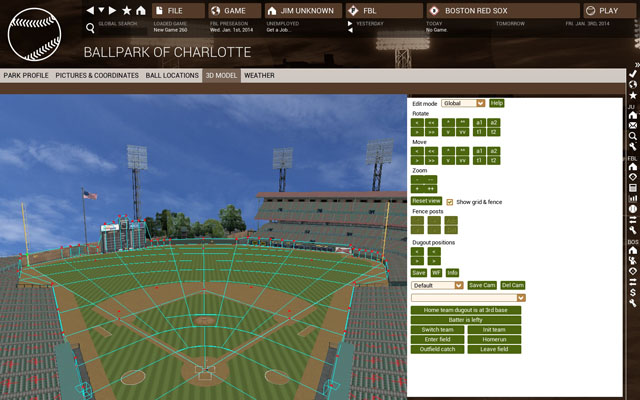Open the empty dropdown below Default
This screenshot has width=640, height=400.
(468, 298)
